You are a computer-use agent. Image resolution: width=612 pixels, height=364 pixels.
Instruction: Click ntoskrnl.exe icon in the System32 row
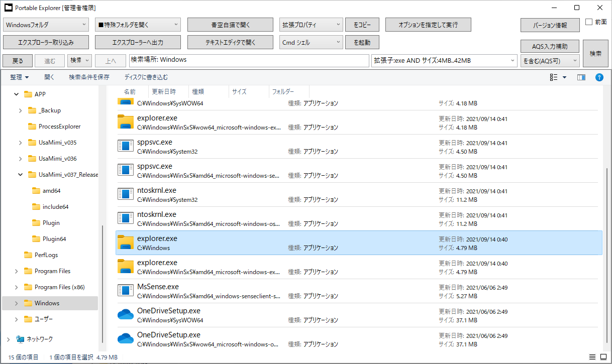point(126,194)
